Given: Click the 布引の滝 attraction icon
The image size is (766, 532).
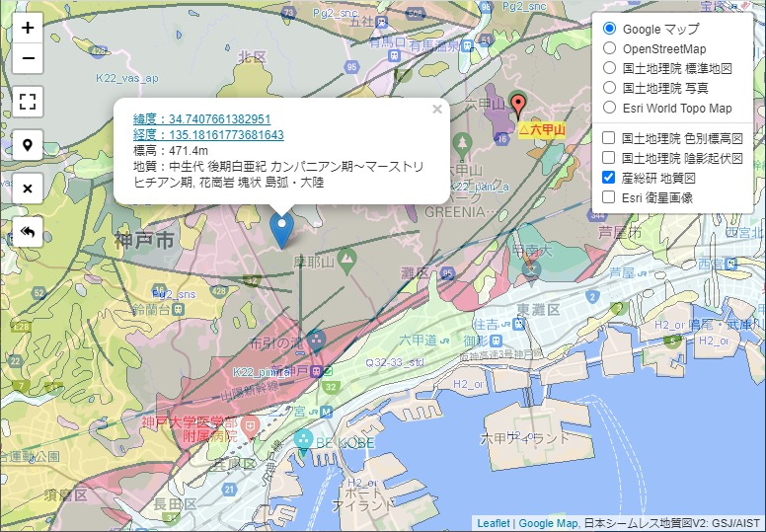Looking at the screenshot, I should [317, 340].
